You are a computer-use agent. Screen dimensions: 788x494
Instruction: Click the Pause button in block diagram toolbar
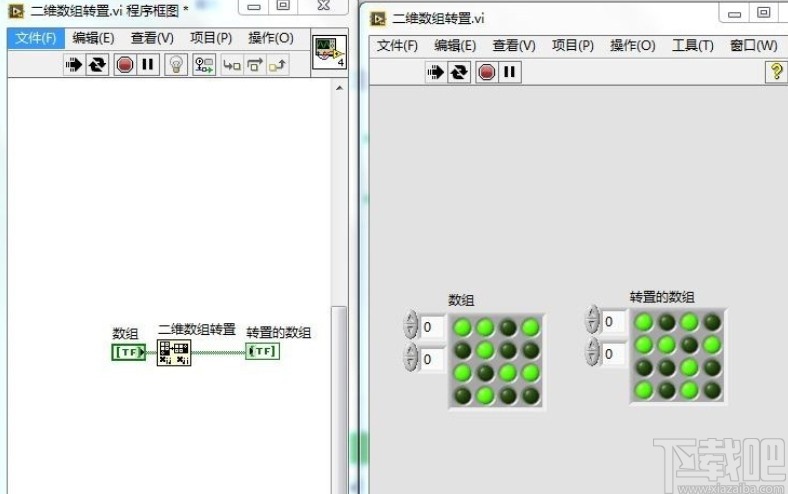[148, 64]
